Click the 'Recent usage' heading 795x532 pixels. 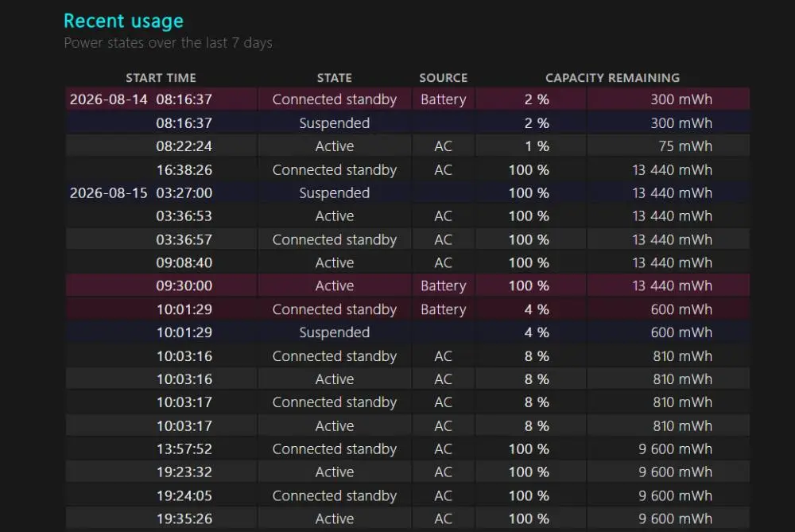click(124, 21)
